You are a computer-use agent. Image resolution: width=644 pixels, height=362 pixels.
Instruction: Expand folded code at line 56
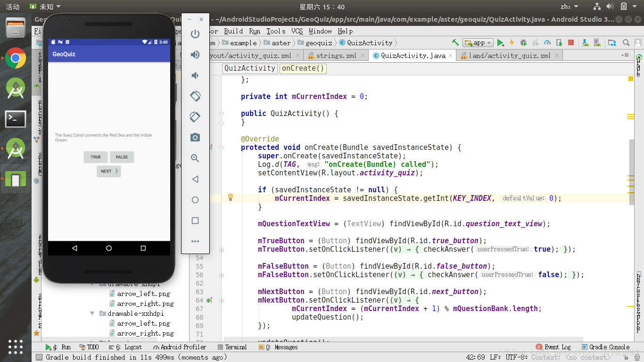coord(222,275)
